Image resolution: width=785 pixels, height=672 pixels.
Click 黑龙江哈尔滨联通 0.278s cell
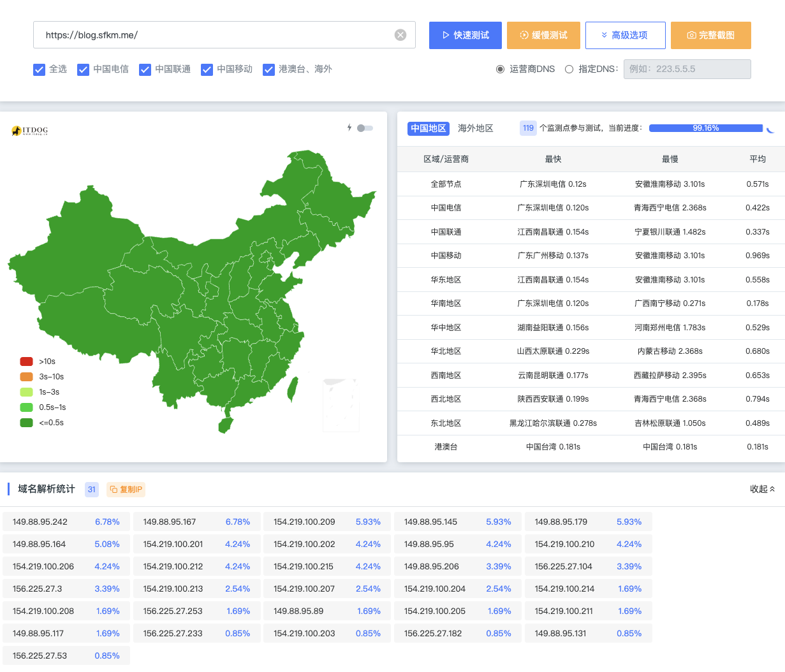(x=553, y=423)
